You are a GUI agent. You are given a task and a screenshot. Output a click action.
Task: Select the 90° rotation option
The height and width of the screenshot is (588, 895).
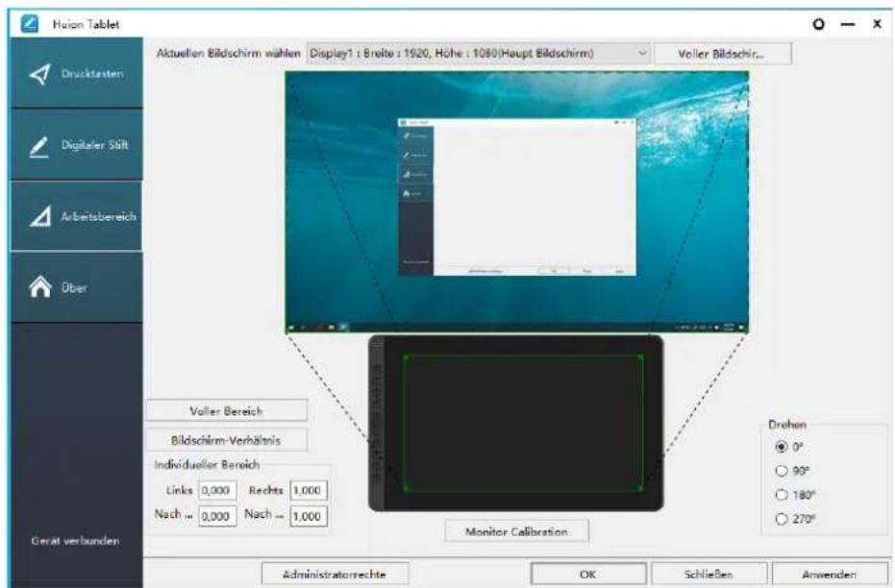[782, 471]
